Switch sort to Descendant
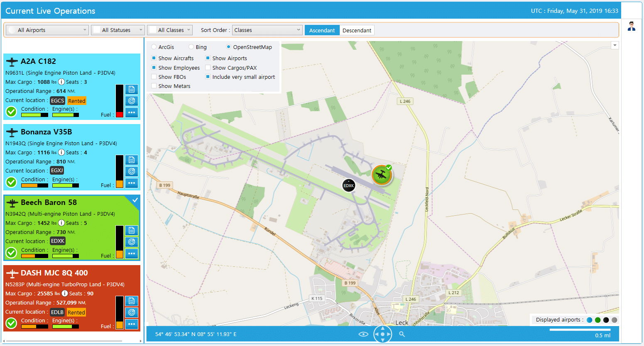The image size is (644, 346). coord(357,30)
